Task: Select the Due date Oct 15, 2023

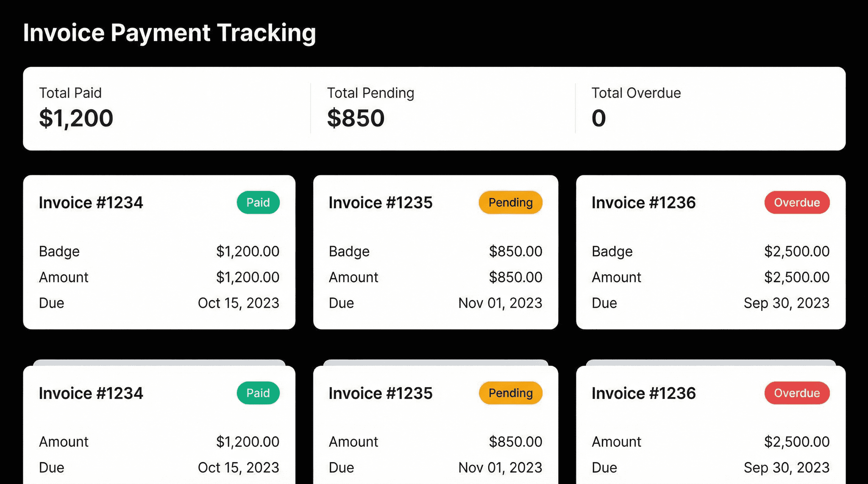Action: (239, 303)
